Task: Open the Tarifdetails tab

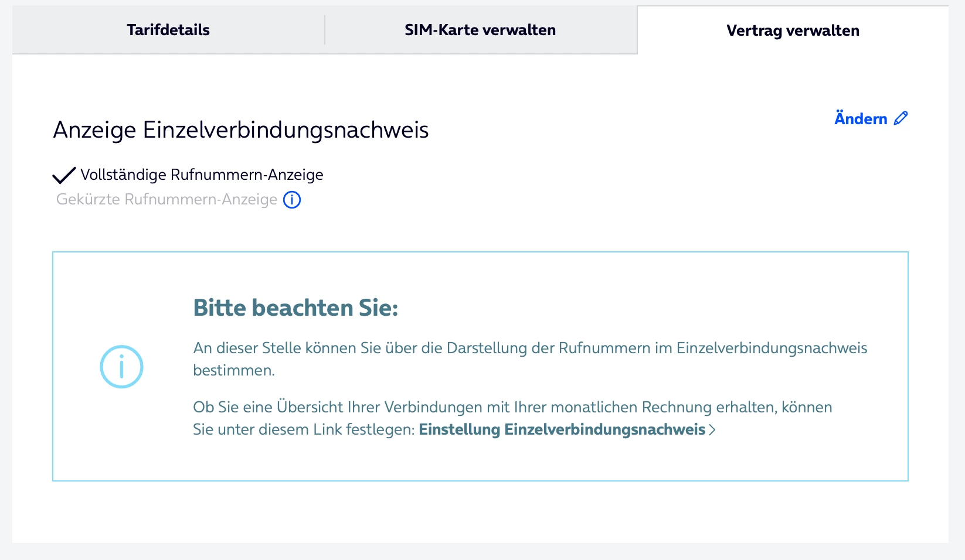Action: 168,30
